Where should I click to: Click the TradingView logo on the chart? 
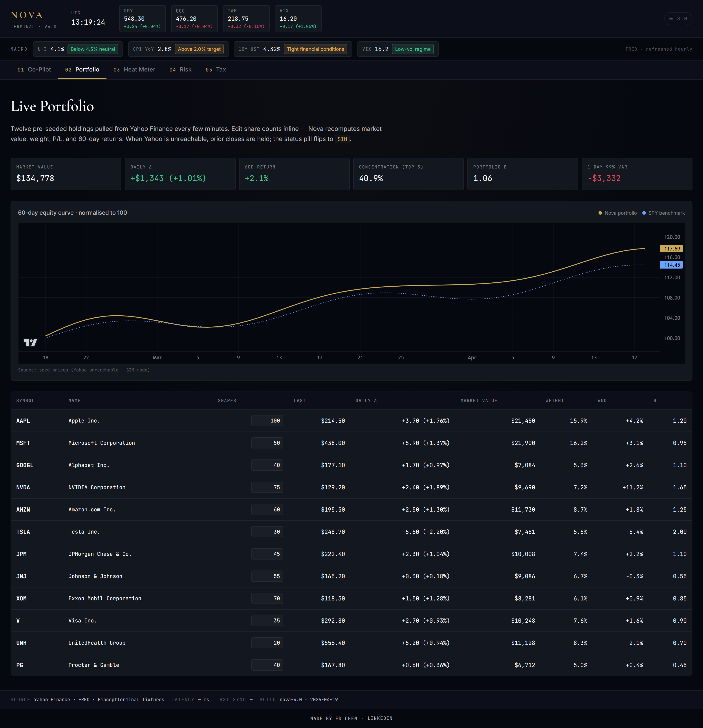coord(30,342)
